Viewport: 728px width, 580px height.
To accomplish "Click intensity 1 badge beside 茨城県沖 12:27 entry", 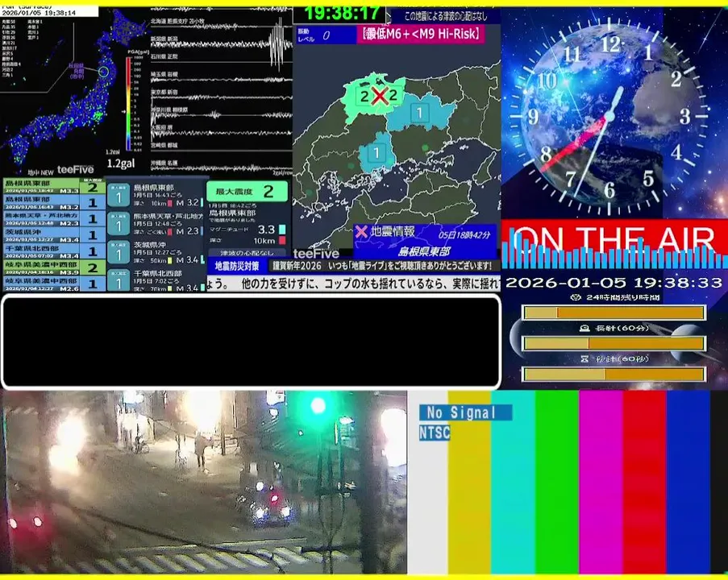I will [119, 252].
